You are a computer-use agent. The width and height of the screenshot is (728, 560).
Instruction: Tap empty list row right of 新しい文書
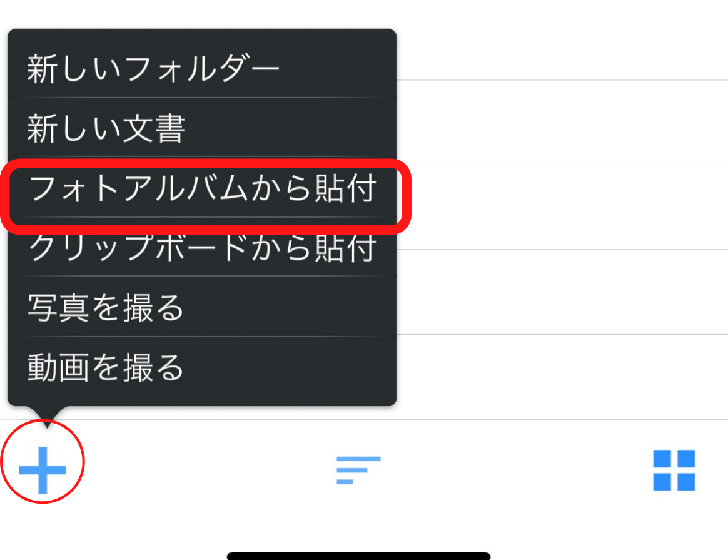(562, 123)
